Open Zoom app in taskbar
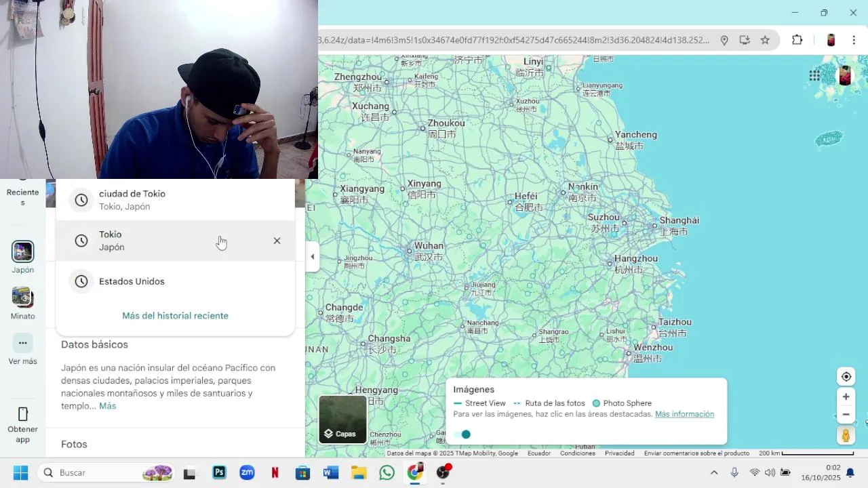Image resolution: width=868 pixels, height=488 pixels. [247, 472]
